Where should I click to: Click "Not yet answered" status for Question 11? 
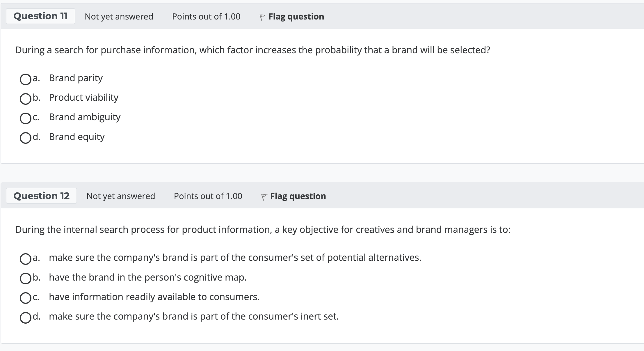[119, 17]
